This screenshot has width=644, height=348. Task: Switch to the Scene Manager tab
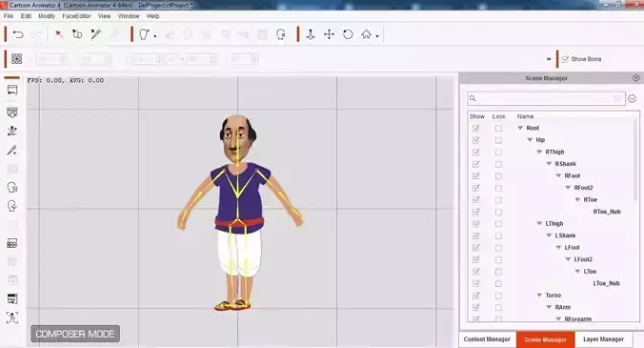click(x=545, y=339)
